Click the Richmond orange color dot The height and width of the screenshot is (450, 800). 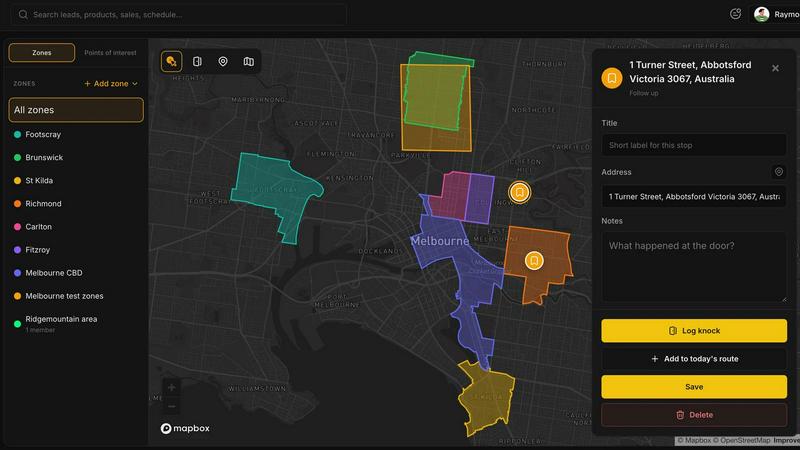(x=17, y=204)
